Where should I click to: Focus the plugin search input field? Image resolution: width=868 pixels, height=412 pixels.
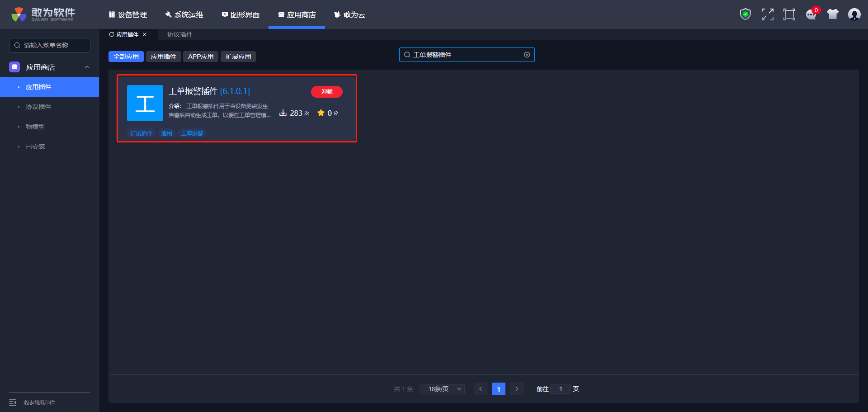pyautogui.click(x=467, y=55)
